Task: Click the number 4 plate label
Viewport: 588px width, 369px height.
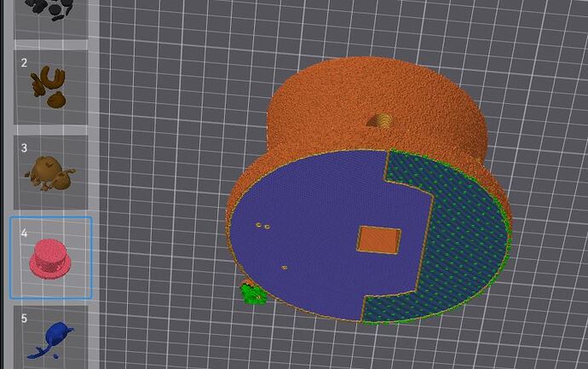Action: click(x=25, y=234)
